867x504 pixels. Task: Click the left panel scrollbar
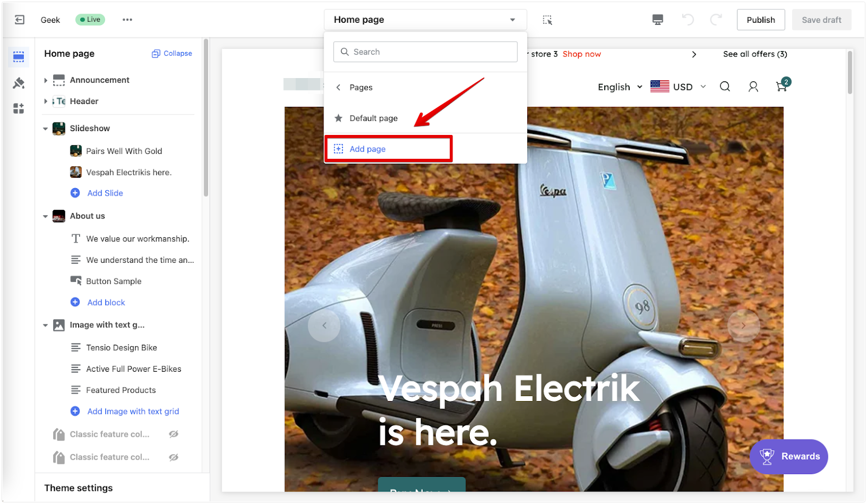pos(206,118)
